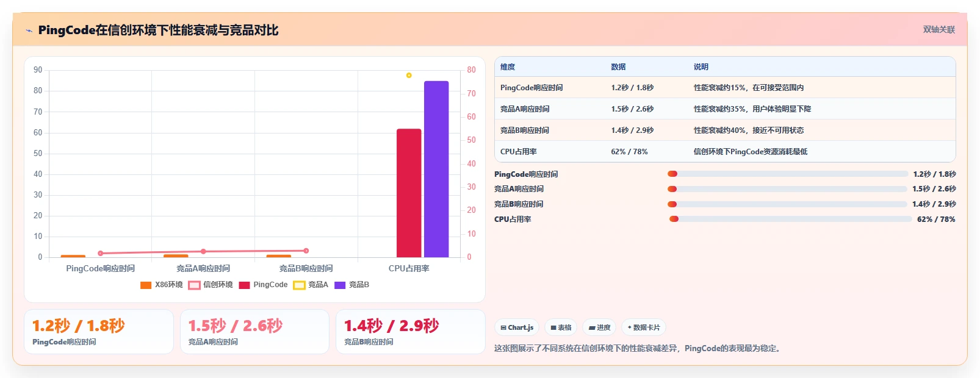Click the purple 竞品B CPU bar
This screenshot has width=980, height=378.
pyautogui.click(x=436, y=169)
